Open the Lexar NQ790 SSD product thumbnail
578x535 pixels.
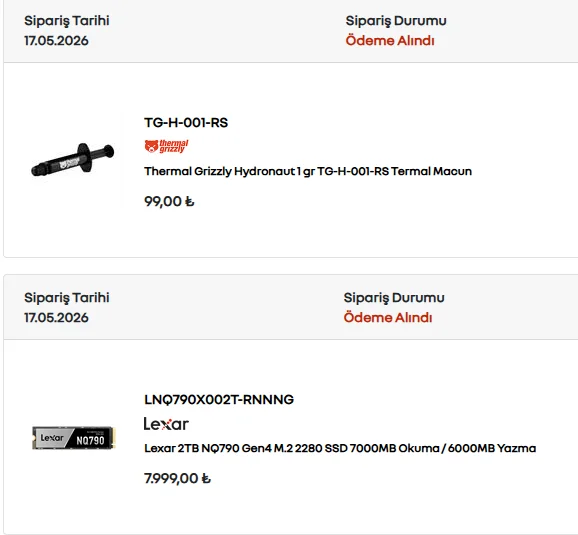74,438
